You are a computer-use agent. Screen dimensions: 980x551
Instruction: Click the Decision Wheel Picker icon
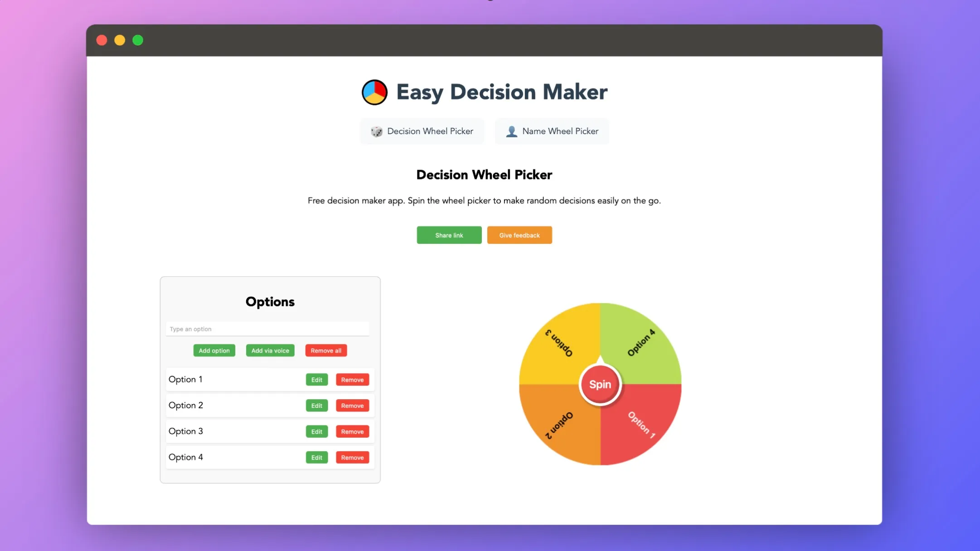tap(376, 131)
